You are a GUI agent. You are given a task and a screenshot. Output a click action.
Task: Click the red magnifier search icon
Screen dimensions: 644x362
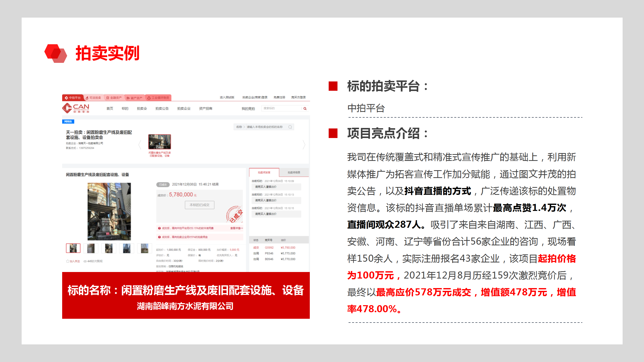point(305,109)
